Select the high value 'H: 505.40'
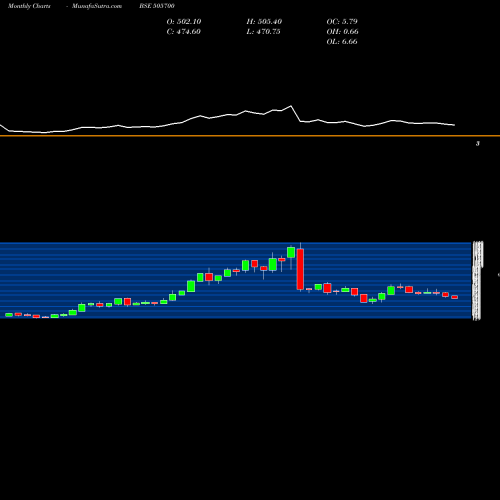500x500 pixels. tap(264, 21)
